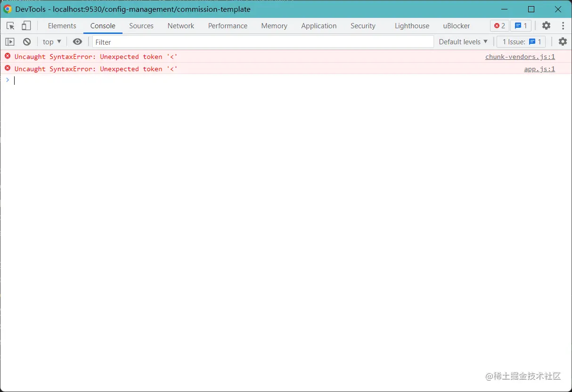Click the issues message badge
The image size is (572, 392).
tap(521, 25)
